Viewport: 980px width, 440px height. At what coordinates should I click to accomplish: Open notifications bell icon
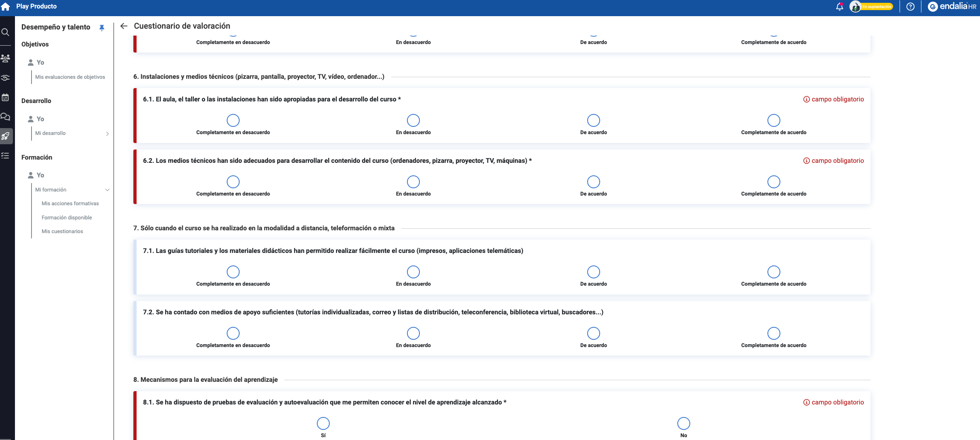click(x=839, y=6)
